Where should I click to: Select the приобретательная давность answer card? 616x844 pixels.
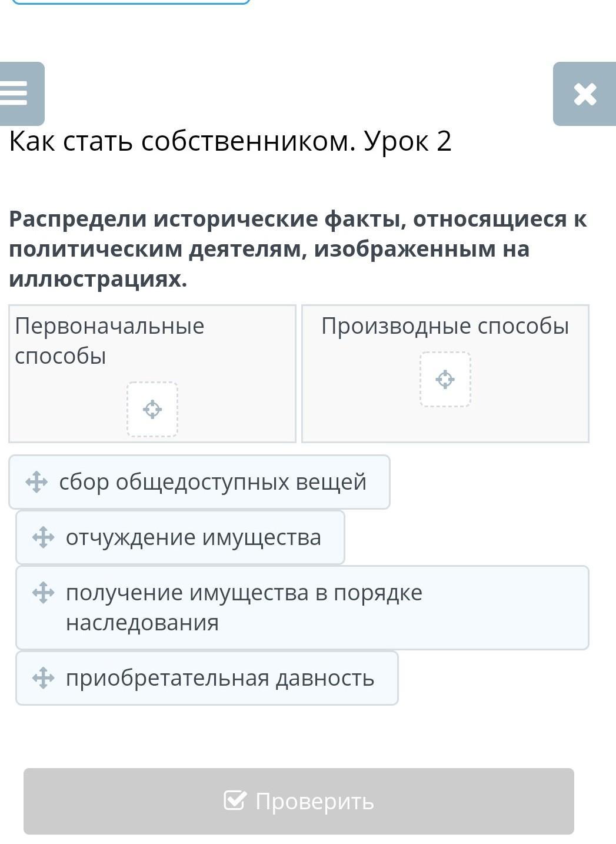(219, 678)
